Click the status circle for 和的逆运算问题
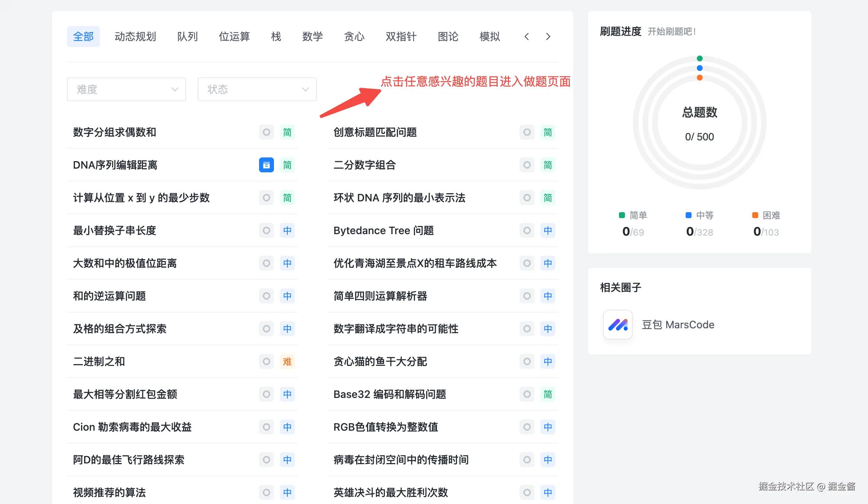 click(266, 296)
